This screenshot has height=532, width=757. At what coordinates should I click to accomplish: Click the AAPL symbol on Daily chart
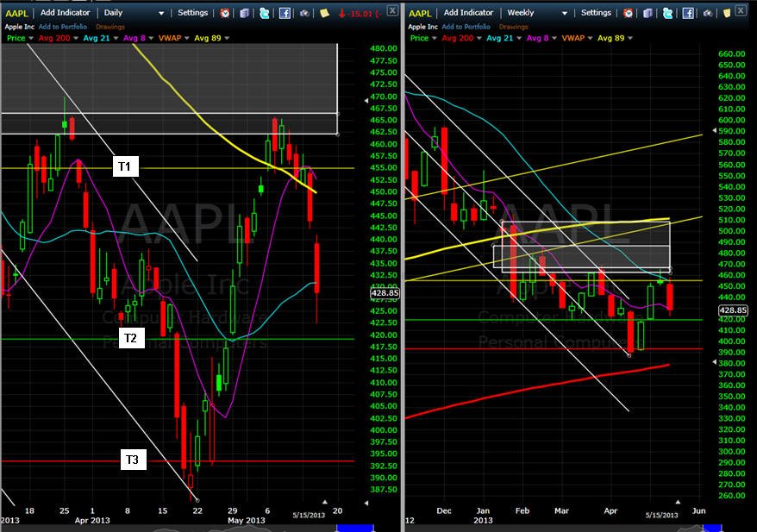click(x=16, y=14)
